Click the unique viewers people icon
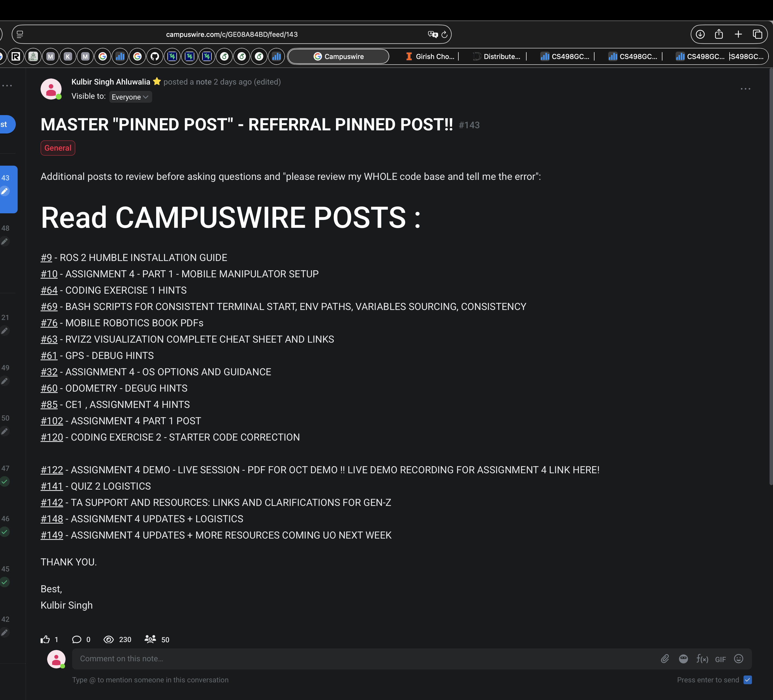Screen dimensions: 773x700 [150, 639]
